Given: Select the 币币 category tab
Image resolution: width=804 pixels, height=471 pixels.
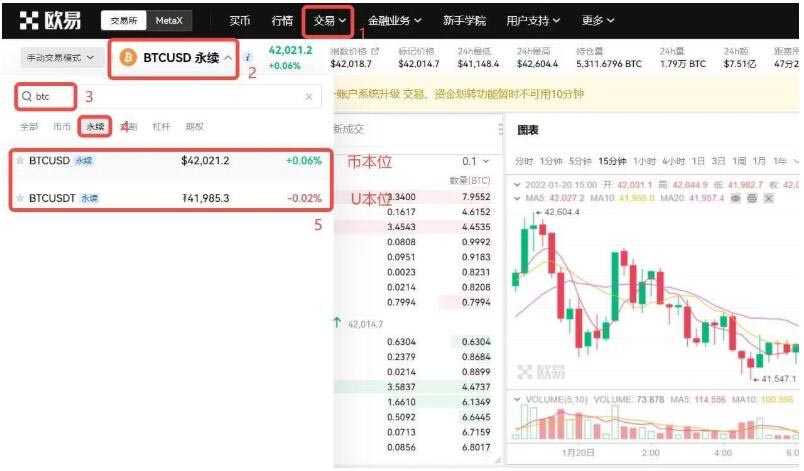Looking at the screenshot, I should click(62, 126).
